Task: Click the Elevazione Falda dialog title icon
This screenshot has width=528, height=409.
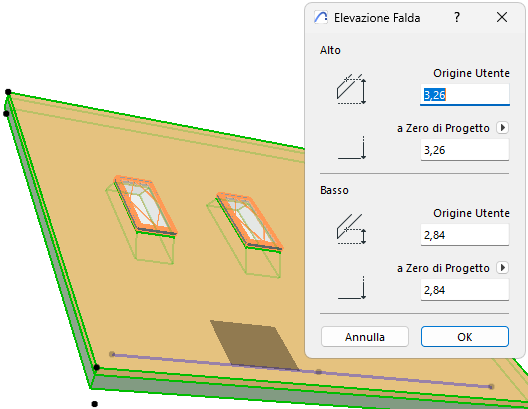Action: [321, 17]
